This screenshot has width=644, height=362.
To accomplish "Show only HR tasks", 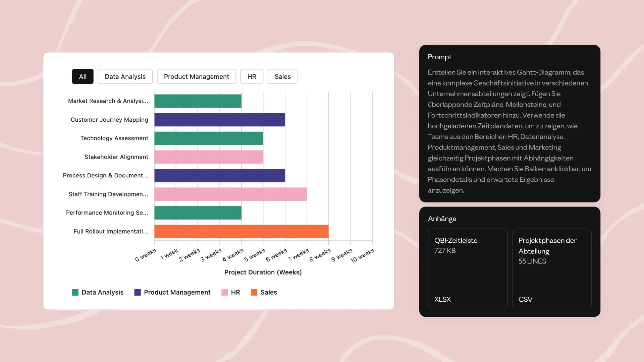I will click(252, 76).
